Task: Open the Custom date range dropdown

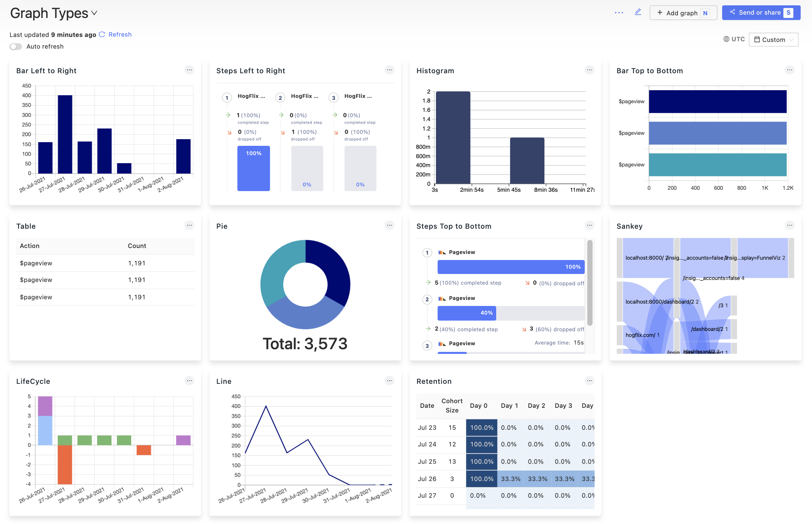Action: click(x=773, y=40)
